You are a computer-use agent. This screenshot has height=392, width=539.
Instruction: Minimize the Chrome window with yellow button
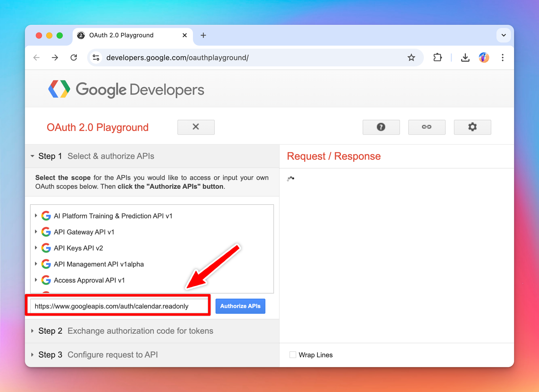(x=49, y=36)
